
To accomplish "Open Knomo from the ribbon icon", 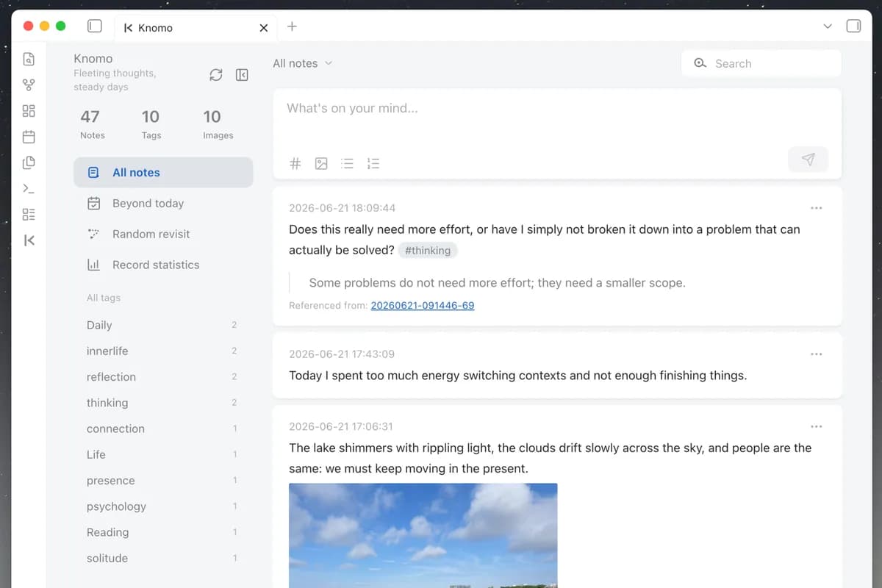I will pos(29,240).
